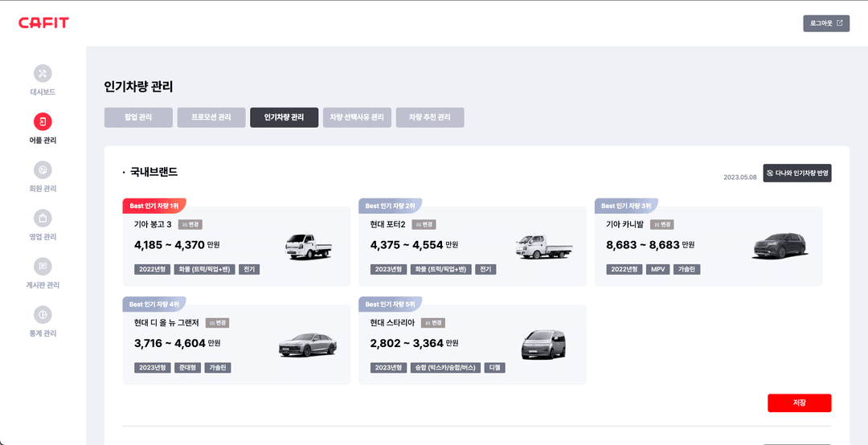868x445 pixels.
Task: Switch to the 차량 추천 관리 tab
Action: click(x=430, y=117)
